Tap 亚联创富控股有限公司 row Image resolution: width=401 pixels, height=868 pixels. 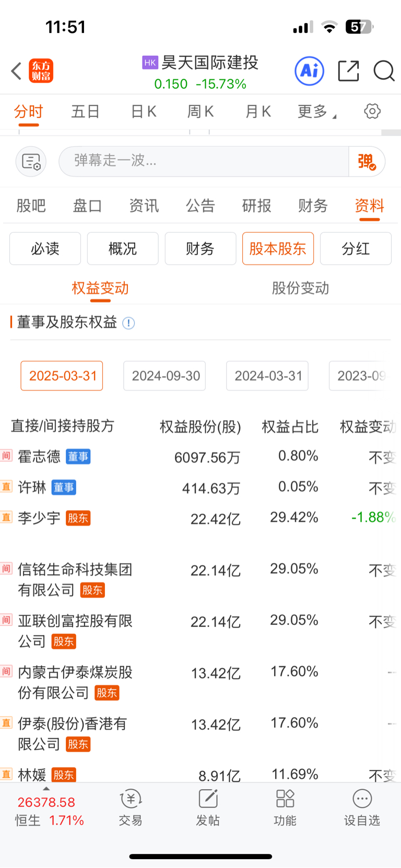[200, 631]
